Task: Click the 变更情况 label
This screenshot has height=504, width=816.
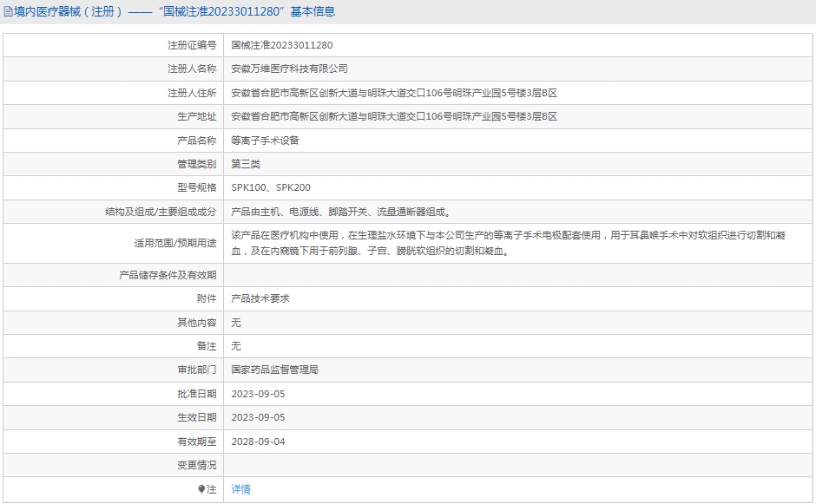Action: [x=197, y=465]
